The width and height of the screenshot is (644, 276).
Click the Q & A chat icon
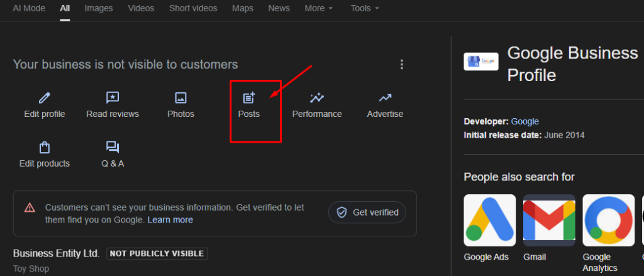coord(113,148)
